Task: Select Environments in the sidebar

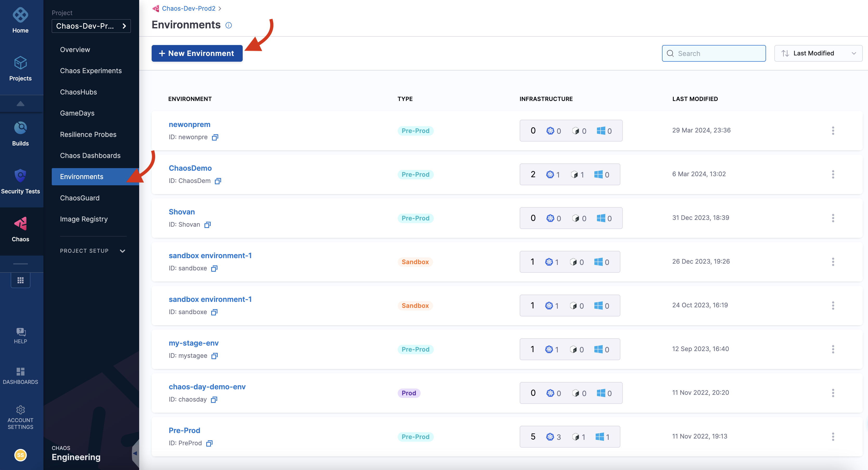Action: pyautogui.click(x=95, y=177)
